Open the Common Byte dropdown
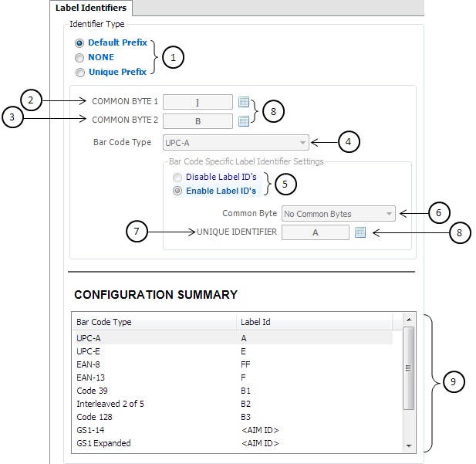Viewport: 476px width, 464px height. tap(339, 214)
